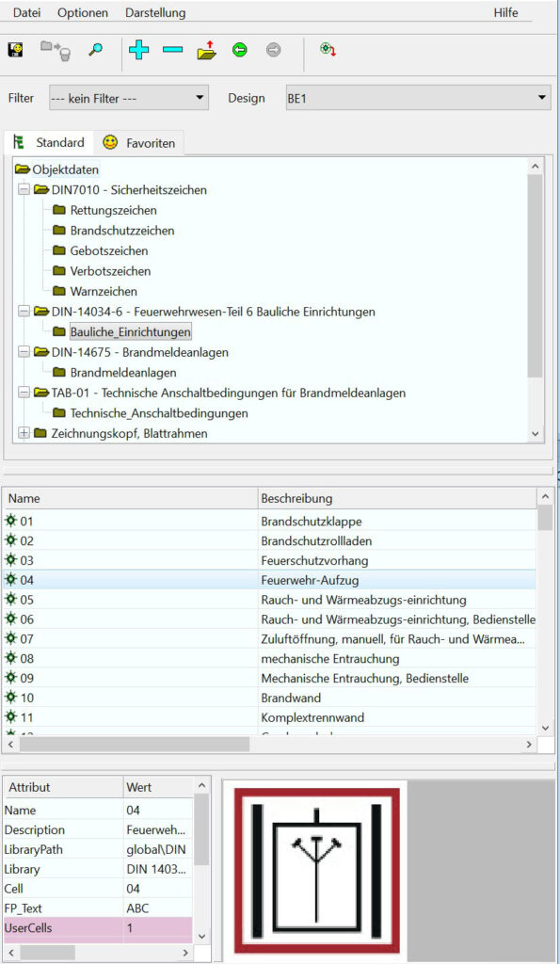The height and width of the screenshot is (964, 560).
Task: Select the Objektdaten root folder
Action: coord(65,169)
